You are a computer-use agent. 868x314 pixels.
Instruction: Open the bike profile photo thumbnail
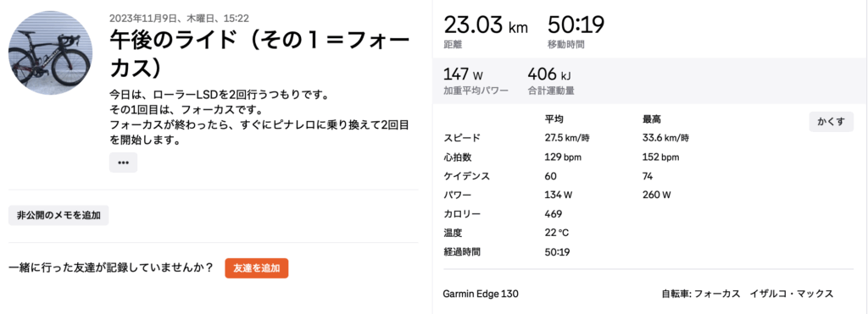50,52
